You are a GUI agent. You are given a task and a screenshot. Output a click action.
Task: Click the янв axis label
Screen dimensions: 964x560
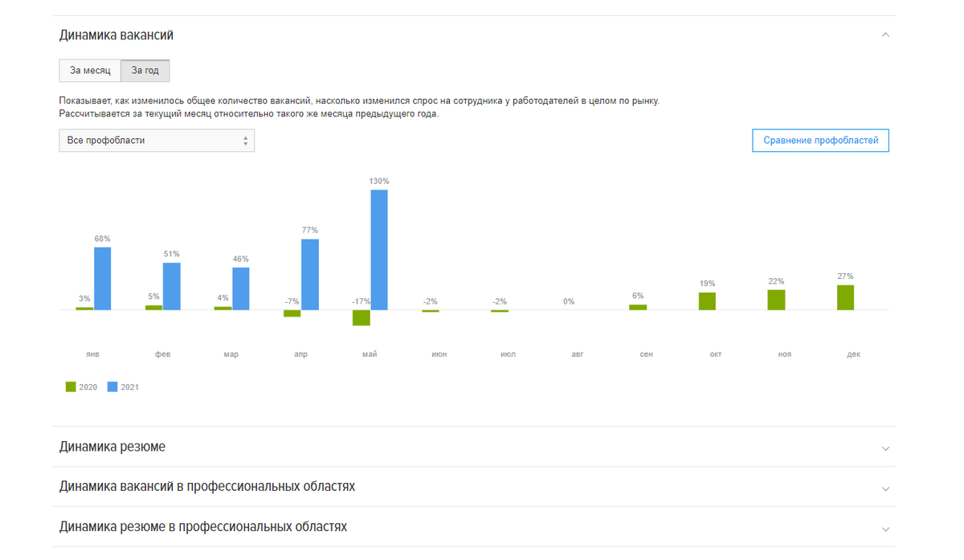point(93,354)
